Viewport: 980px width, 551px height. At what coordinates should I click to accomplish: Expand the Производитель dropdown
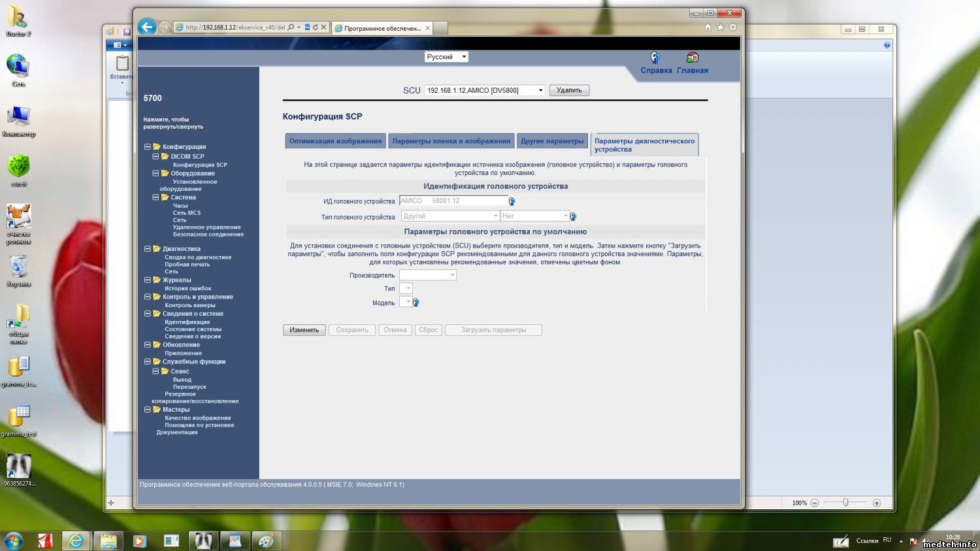[x=428, y=275]
